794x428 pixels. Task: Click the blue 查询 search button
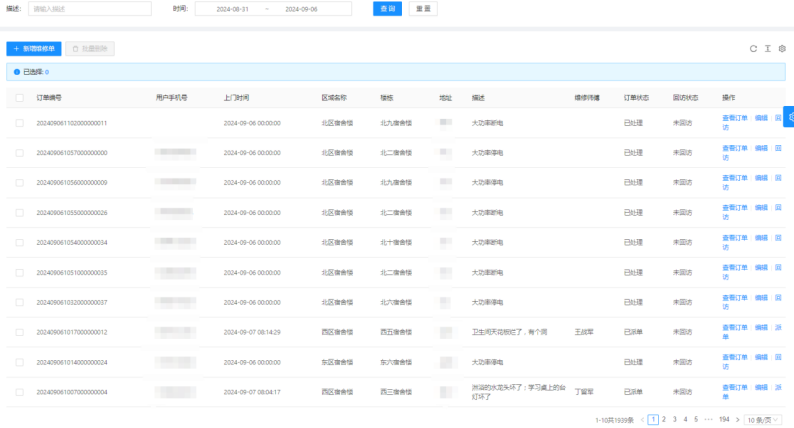(x=387, y=9)
